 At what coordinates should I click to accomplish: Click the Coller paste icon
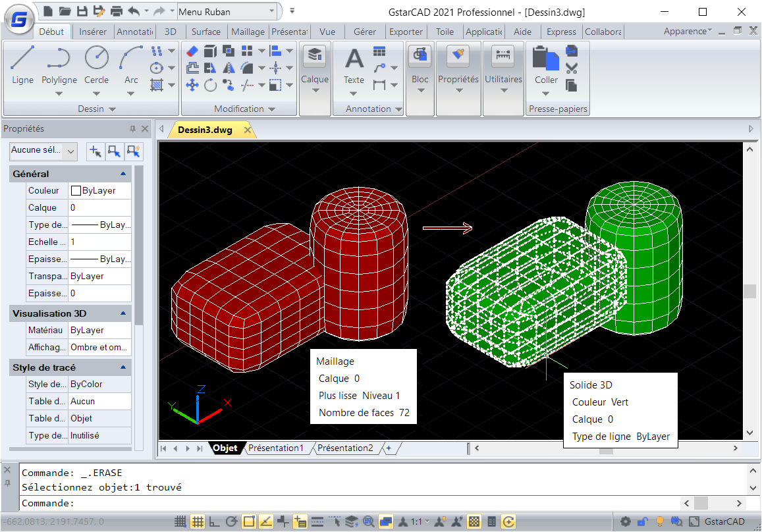(x=546, y=59)
